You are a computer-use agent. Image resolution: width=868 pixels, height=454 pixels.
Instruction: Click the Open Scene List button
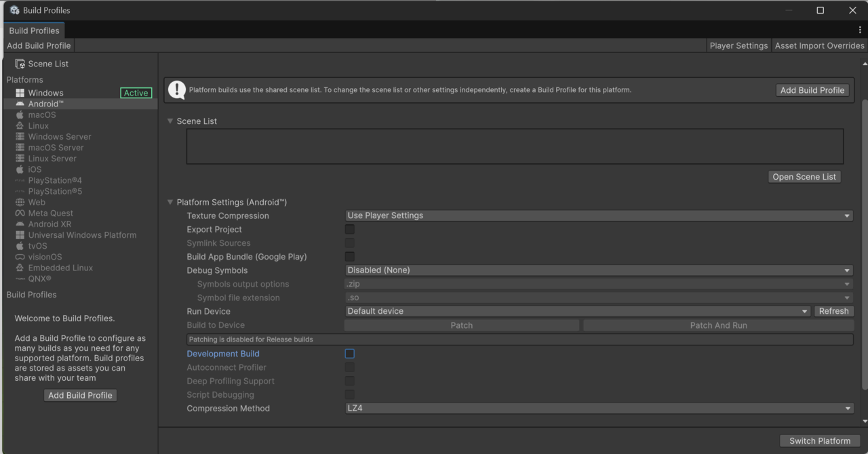tap(804, 176)
